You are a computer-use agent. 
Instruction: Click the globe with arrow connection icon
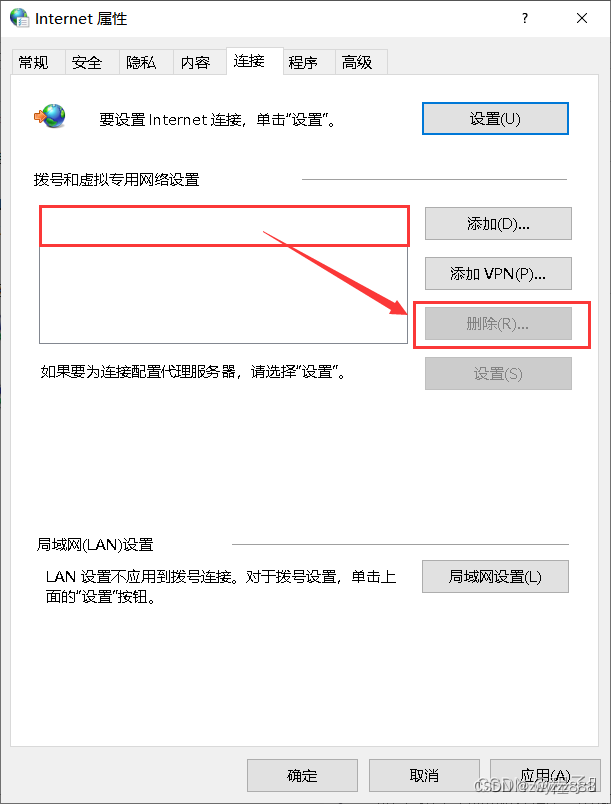point(50,116)
